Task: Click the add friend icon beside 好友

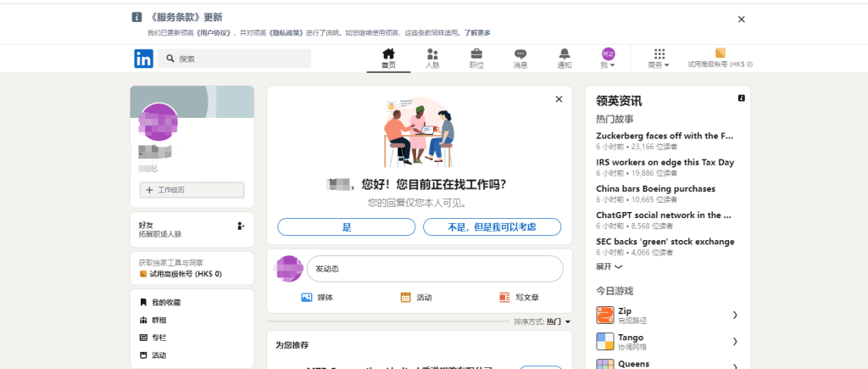Action: pyautogui.click(x=241, y=226)
